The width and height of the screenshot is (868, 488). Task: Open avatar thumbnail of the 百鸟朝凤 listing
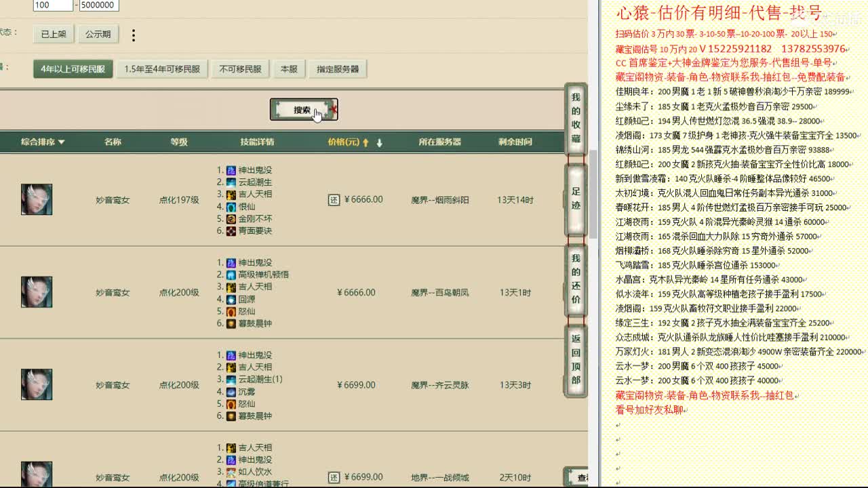[x=37, y=292]
